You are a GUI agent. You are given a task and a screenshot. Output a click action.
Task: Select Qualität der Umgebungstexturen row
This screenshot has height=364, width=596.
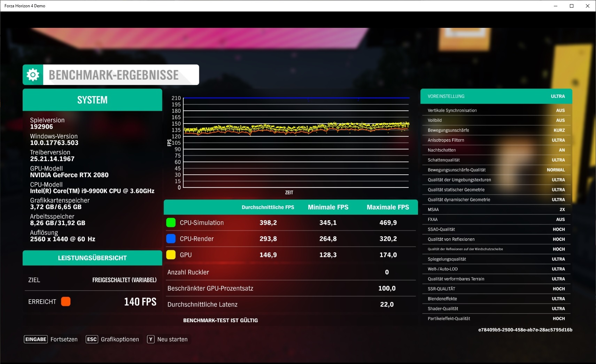pyautogui.click(x=496, y=180)
